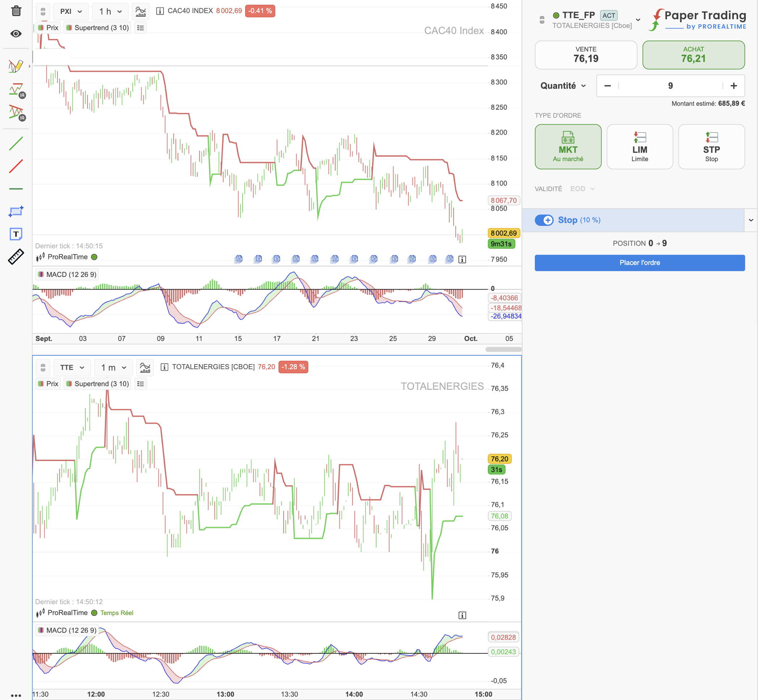Toggle the Stop (10 %) switch
The height and width of the screenshot is (700, 758).
[x=544, y=220]
